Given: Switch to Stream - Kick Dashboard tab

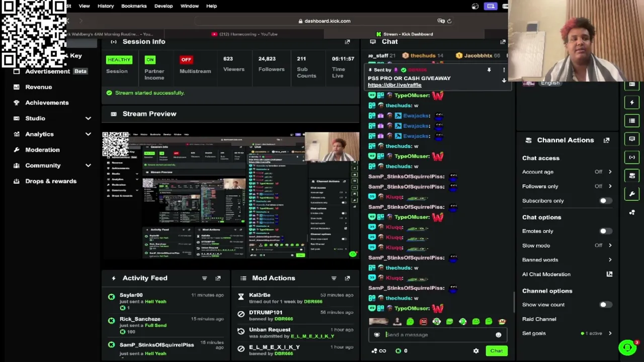Looking at the screenshot, I should (404, 34).
